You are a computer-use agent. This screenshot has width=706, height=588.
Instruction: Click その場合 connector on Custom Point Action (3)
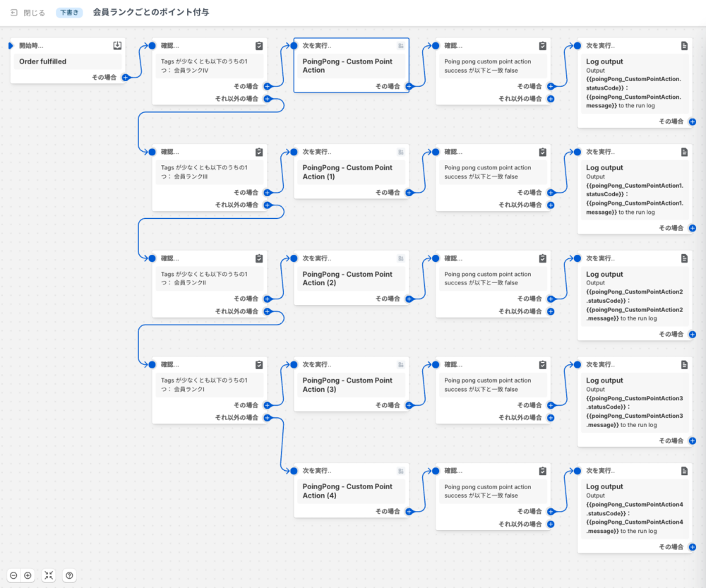409,405
